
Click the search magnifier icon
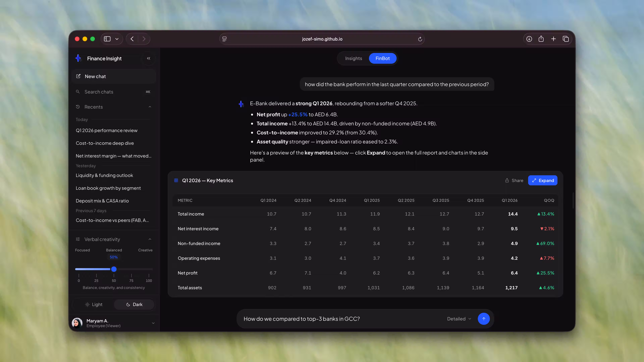pos(78,92)
